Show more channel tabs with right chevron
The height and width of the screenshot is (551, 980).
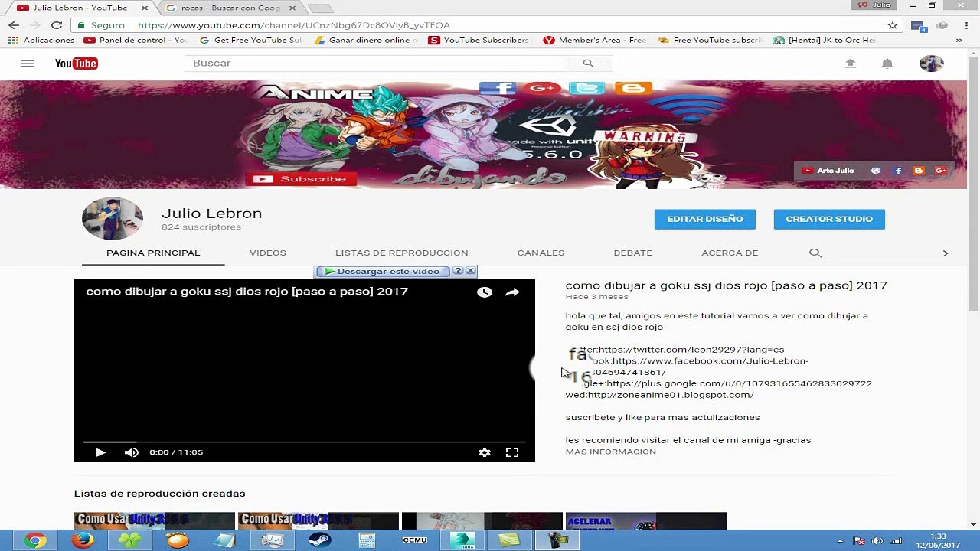(x=945, y=253)
